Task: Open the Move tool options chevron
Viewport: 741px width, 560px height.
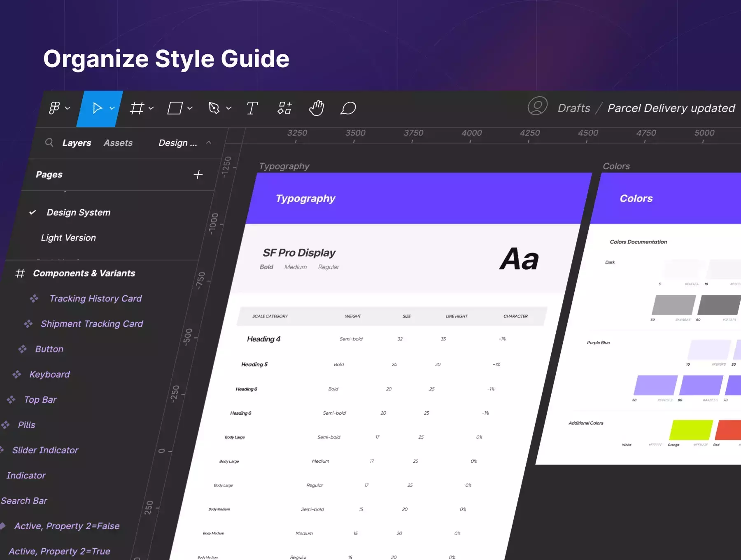Action: (x=112, y=108)
